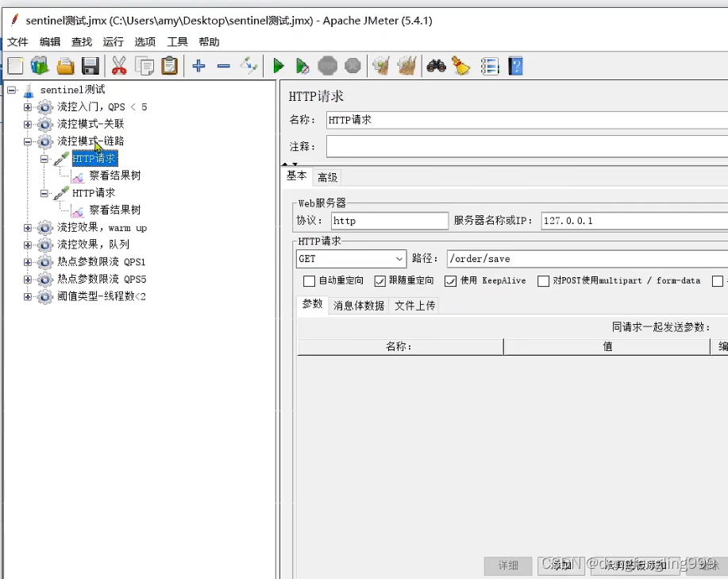Click the Copy icon in toolbar

point(144,66)
